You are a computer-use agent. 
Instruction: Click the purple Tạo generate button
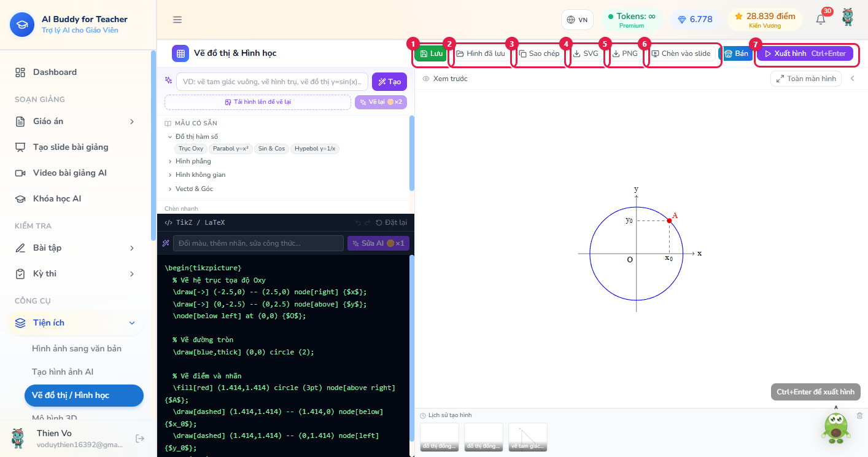click(x=389, y=82)
